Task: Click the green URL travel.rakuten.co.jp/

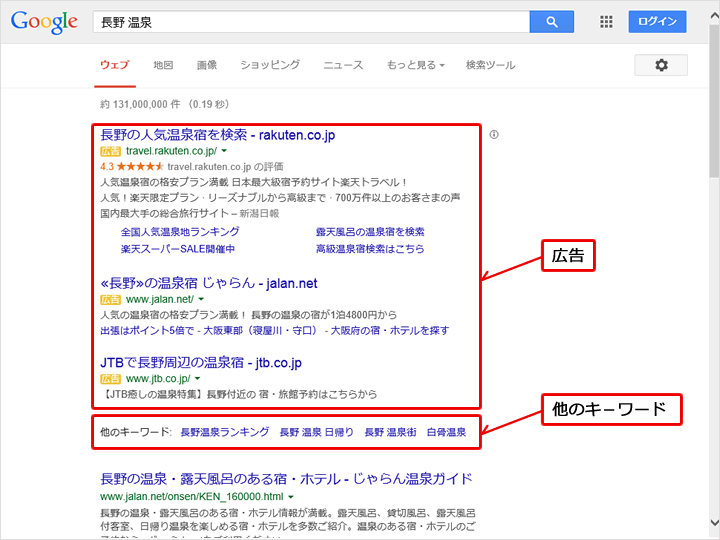Action: tap(171, 151)
